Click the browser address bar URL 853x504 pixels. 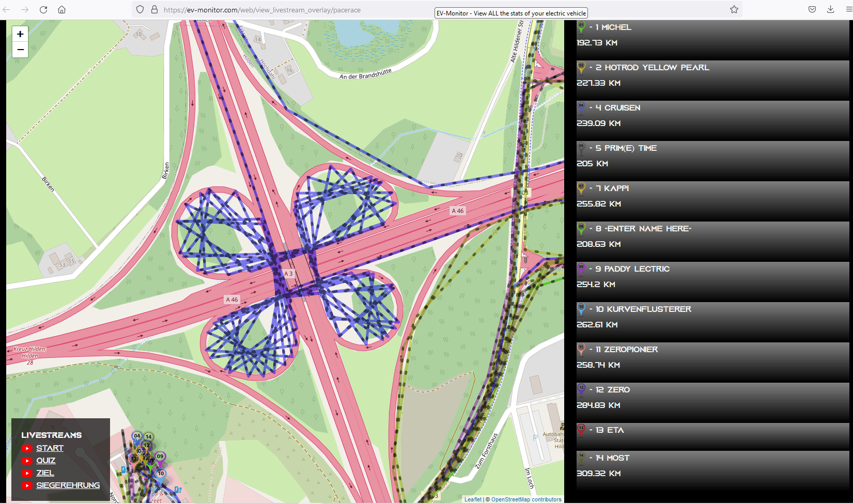coord(262,10)
